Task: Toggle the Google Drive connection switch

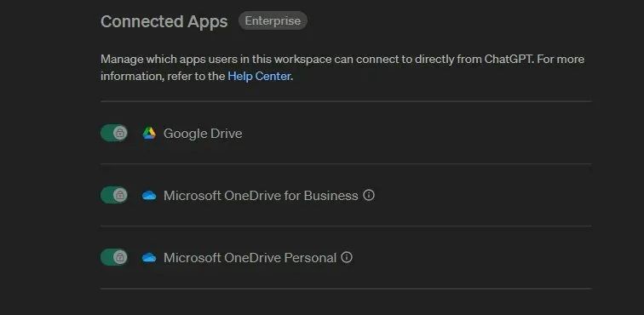Action: pos(114,133)
